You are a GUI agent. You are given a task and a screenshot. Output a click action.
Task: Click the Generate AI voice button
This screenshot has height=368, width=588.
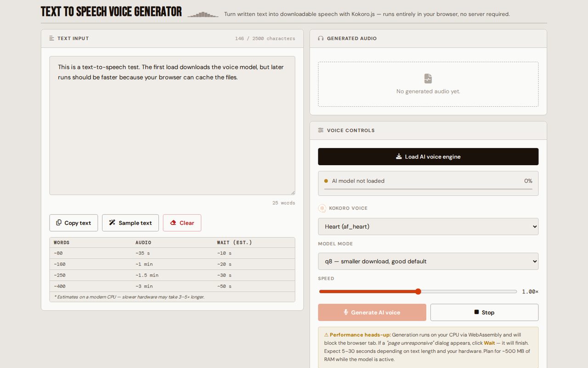pos(372,312)
